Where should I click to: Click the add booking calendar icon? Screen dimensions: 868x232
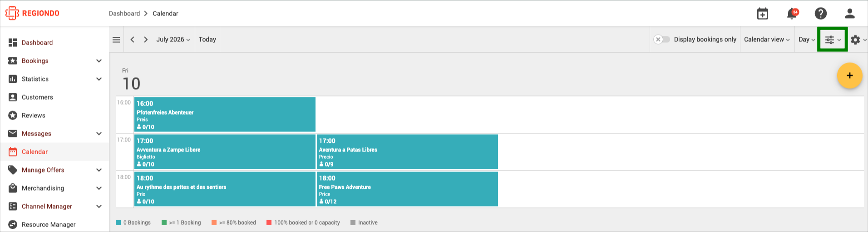coord(763,14)
